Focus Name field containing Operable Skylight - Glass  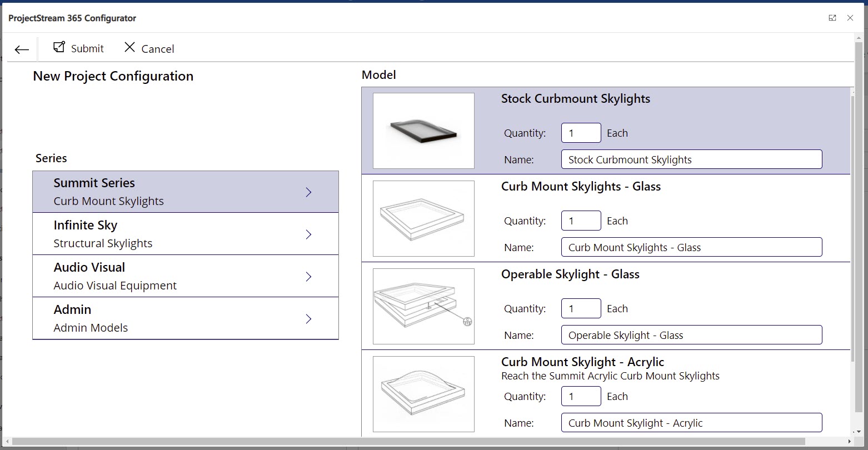[691, 335]
